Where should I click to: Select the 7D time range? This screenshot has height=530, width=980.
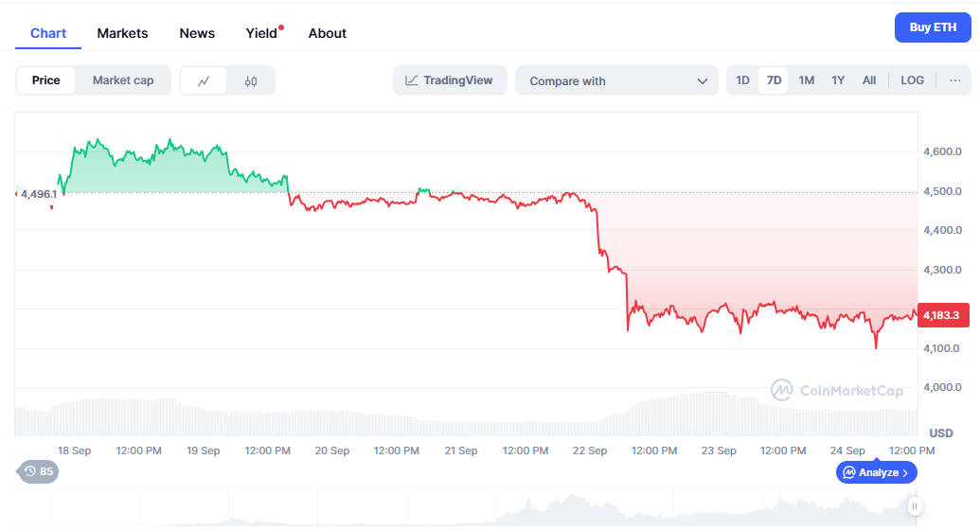774,80
